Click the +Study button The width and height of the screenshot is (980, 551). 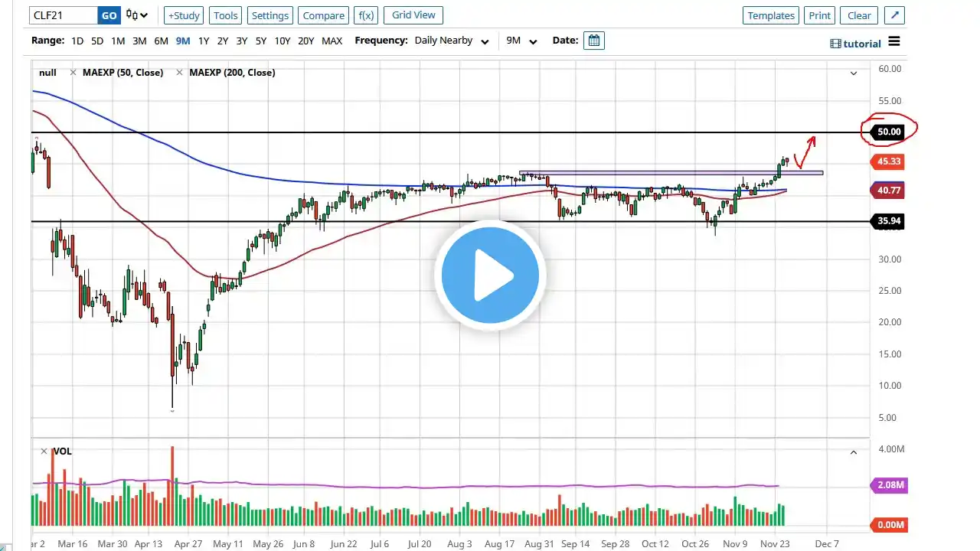(x=184, y=15)
